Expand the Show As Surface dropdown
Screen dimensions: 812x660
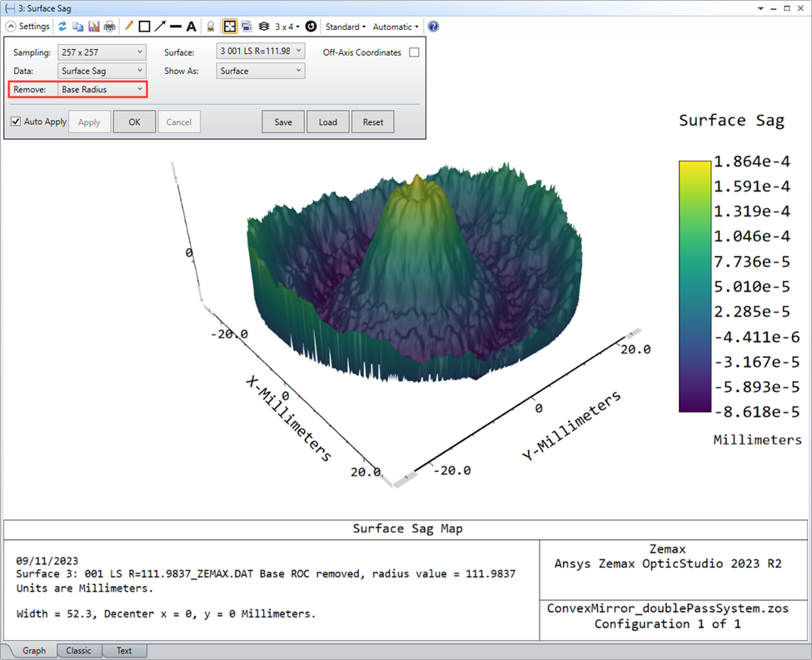tap(260, 71)
